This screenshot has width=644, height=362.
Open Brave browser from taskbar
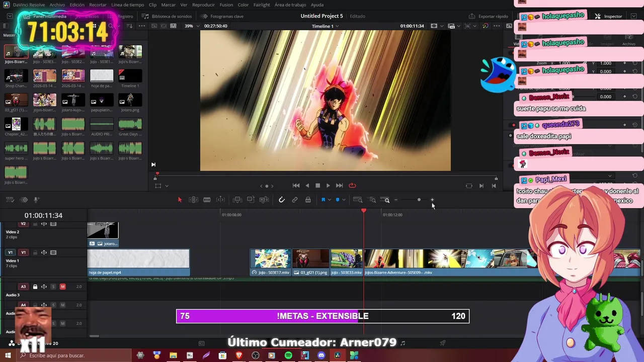239,355
